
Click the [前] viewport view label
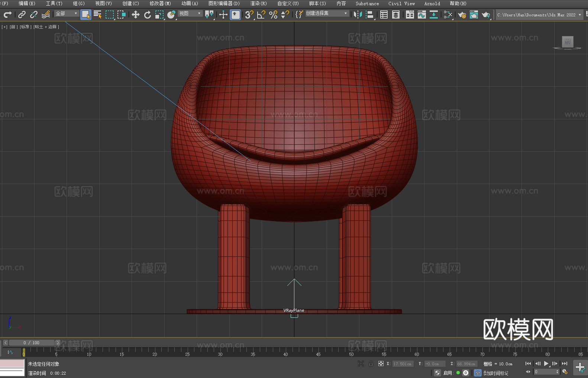point(13,27)
